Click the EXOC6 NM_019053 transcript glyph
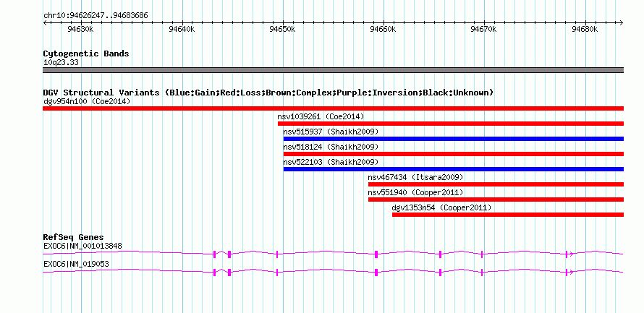The width and height of the screenshot is (644, 313). click(333, 272)
